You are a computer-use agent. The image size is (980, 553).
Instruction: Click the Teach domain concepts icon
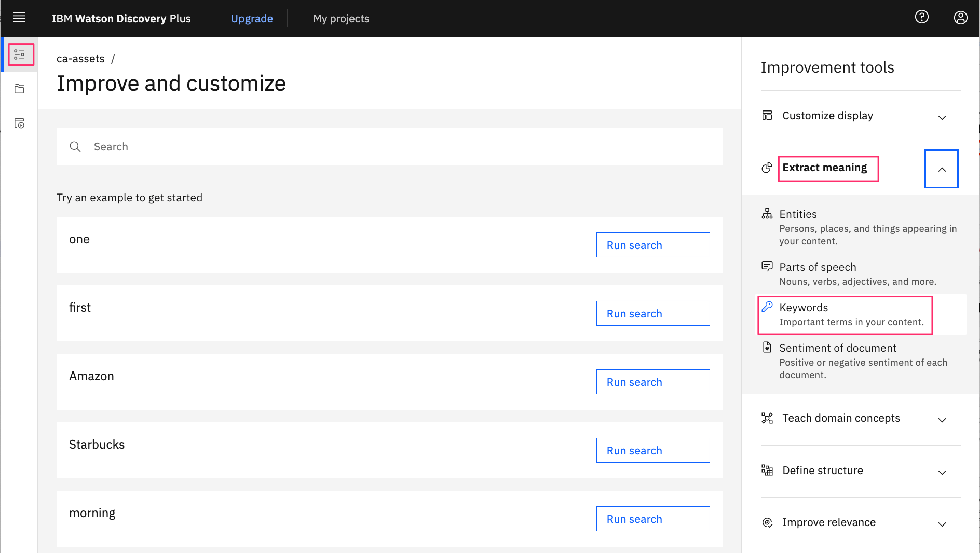tap(767, 418)
